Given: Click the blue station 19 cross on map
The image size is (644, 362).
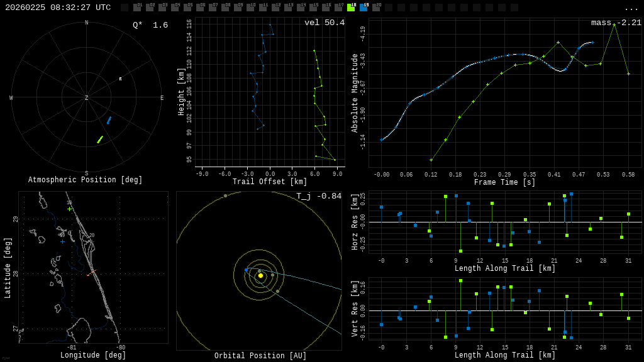Looking at the screenshot, I should click(62, 241).
